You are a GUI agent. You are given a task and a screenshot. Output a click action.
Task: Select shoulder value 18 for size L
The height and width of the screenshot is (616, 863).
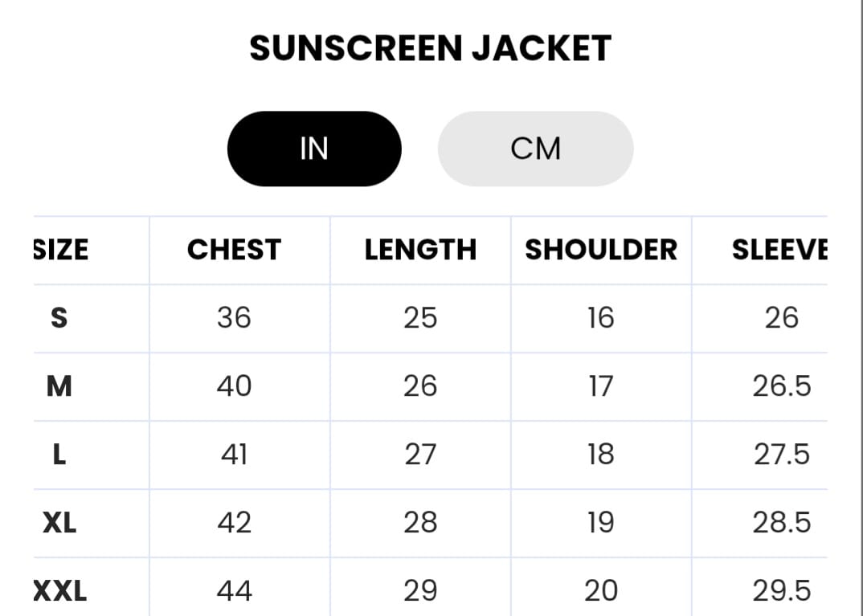pyautogui.click(x=600, y=455)
